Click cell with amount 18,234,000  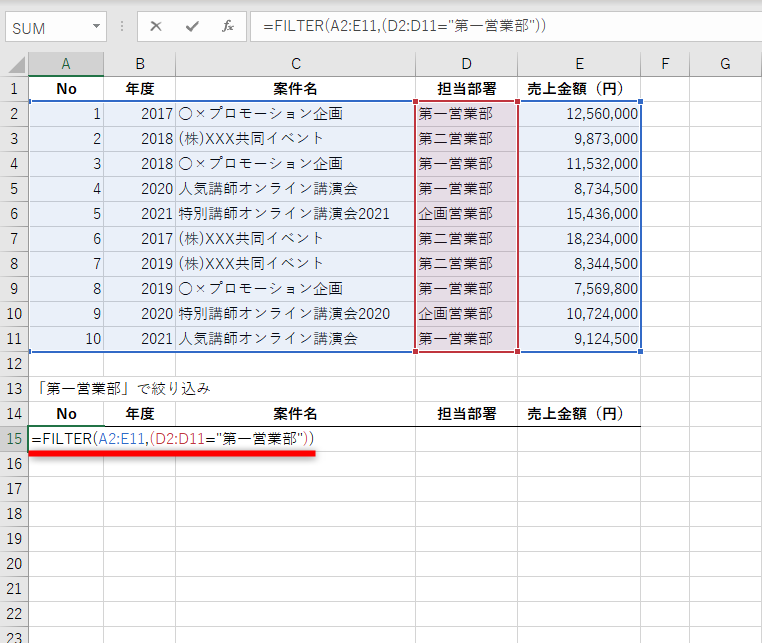tap(579, 239)
